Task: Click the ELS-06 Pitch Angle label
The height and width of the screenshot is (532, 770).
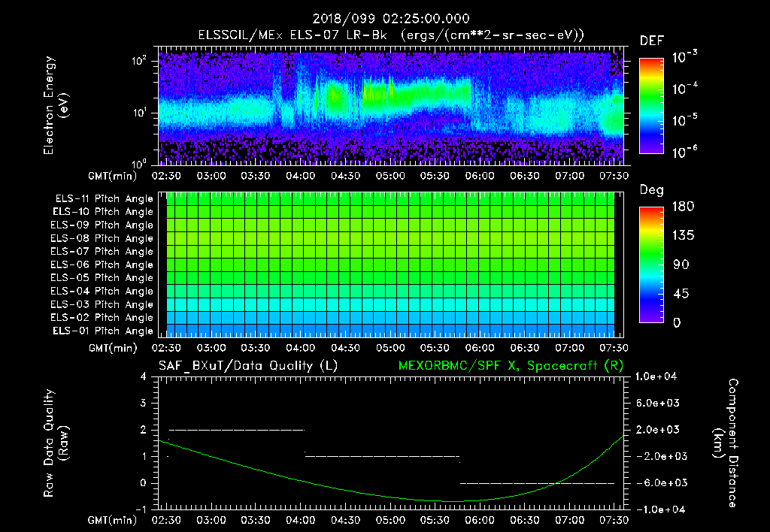Action: tap(104, 264)
